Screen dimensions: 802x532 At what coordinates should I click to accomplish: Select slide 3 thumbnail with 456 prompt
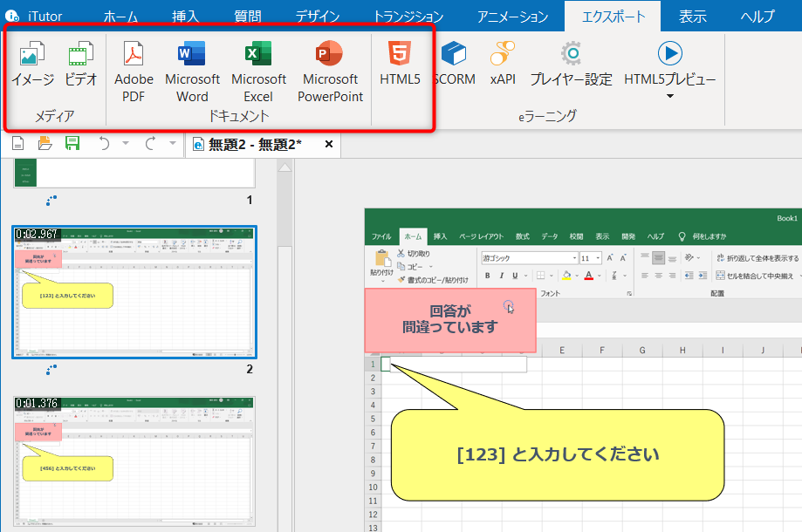pos(134,461)
